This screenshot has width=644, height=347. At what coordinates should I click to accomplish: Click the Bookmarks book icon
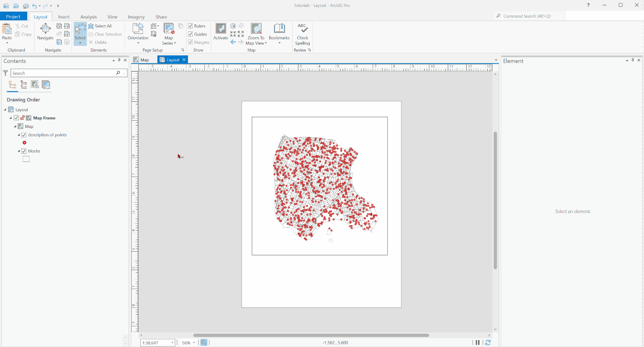click(x=279, y=28)
